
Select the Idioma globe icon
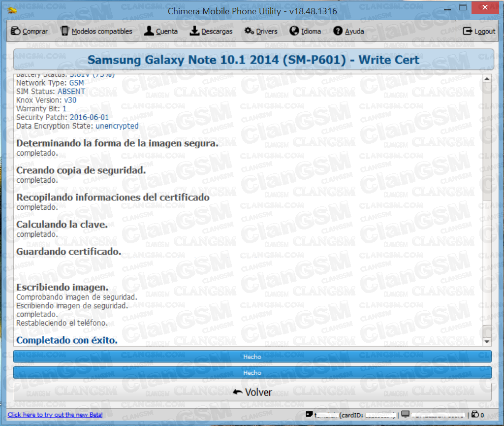click(293, 31)
